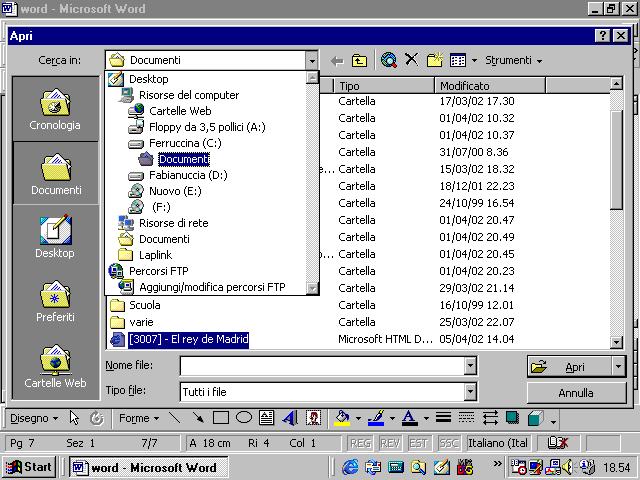The image size is (640, 480).
Task: Click the 3-D style icon
Action: tap(536, 418)
